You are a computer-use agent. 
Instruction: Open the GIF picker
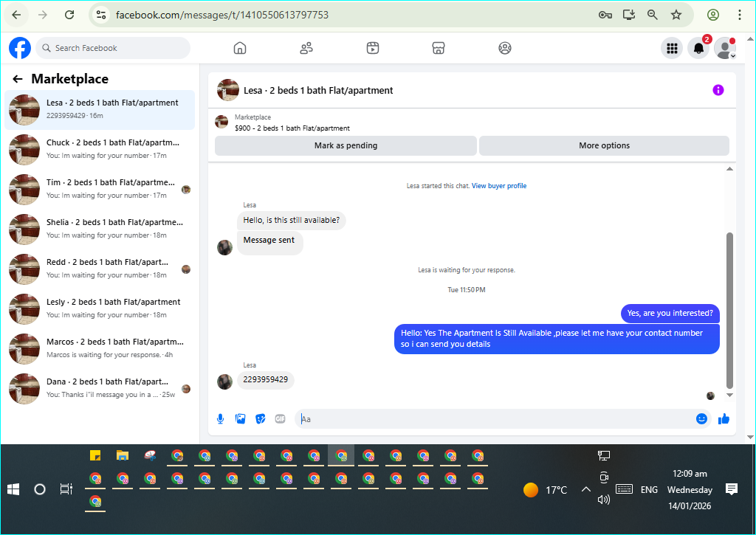tap(280, 419)
